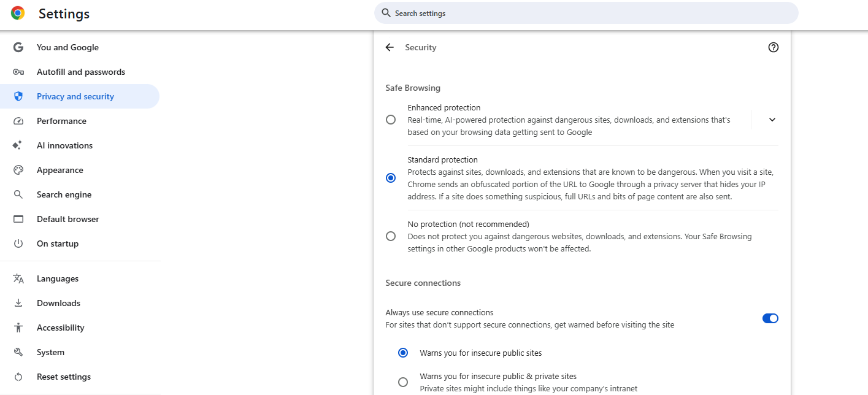Choose insecure public & private sites radio

[x=403, y=382]
